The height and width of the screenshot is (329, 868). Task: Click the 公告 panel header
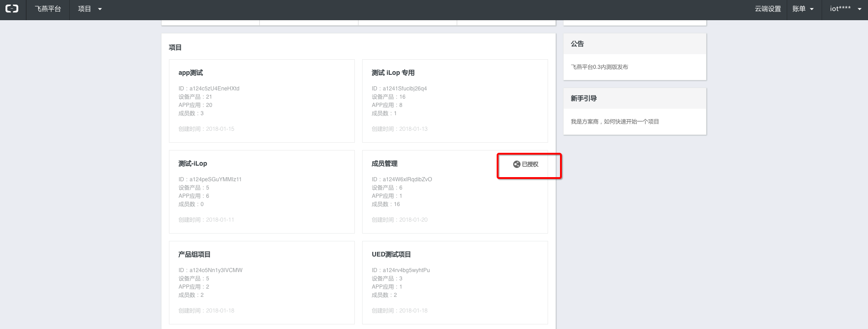click(x=577, y=44)
